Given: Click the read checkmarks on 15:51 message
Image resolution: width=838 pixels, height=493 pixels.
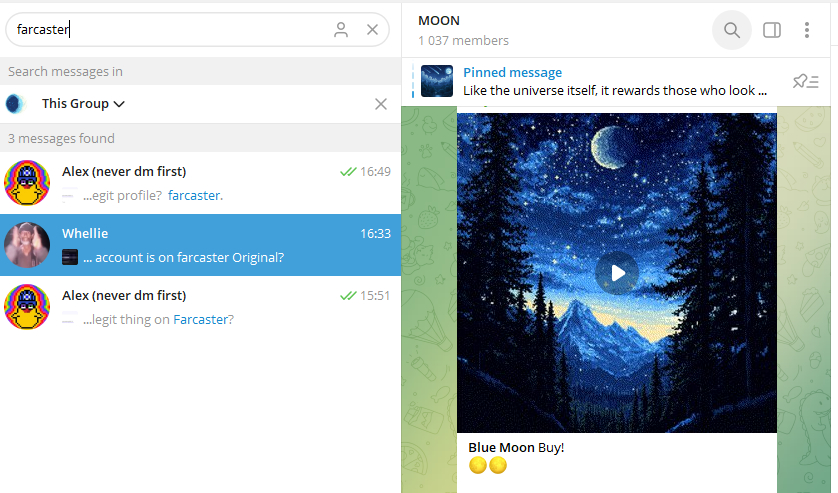Looking at the screenshot, I should click(x=348, y=296).
